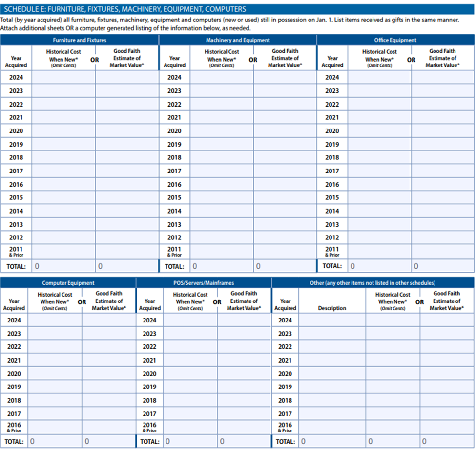The width and height of the screenshot is (476, 451).
Task: Click Office Equipment 2023 Historical Cost field
Action: tap(379, 91)
